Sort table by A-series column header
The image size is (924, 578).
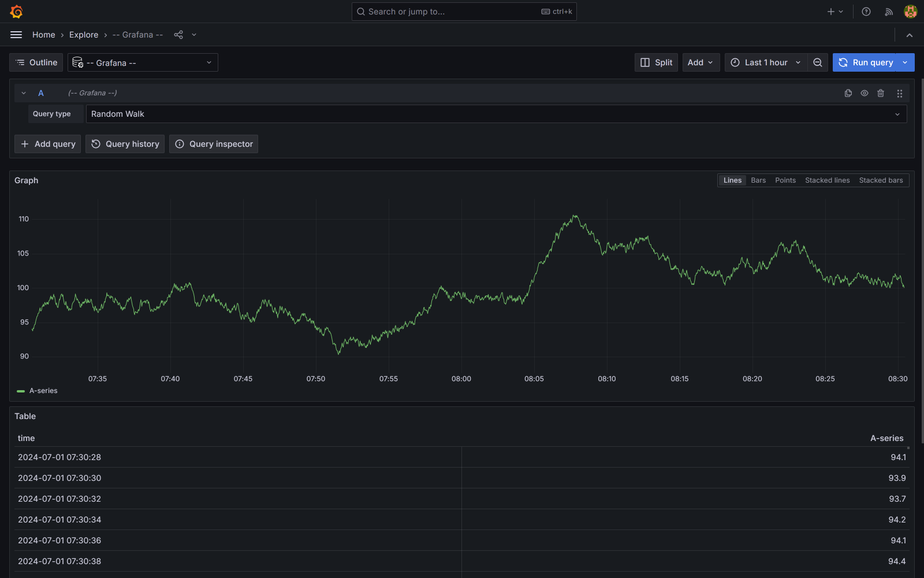point(886,438)
